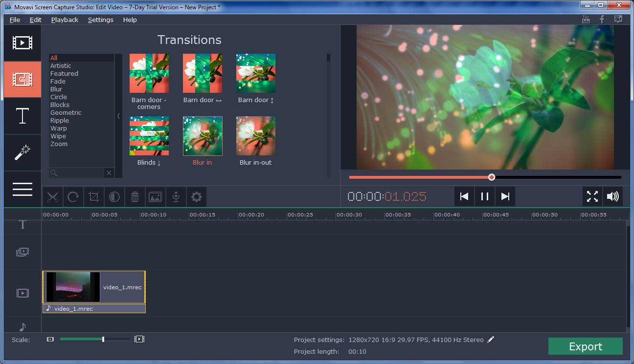Click the scissors Split tool
This screenshot has height=364, width=634.
(x=52, y=197)
